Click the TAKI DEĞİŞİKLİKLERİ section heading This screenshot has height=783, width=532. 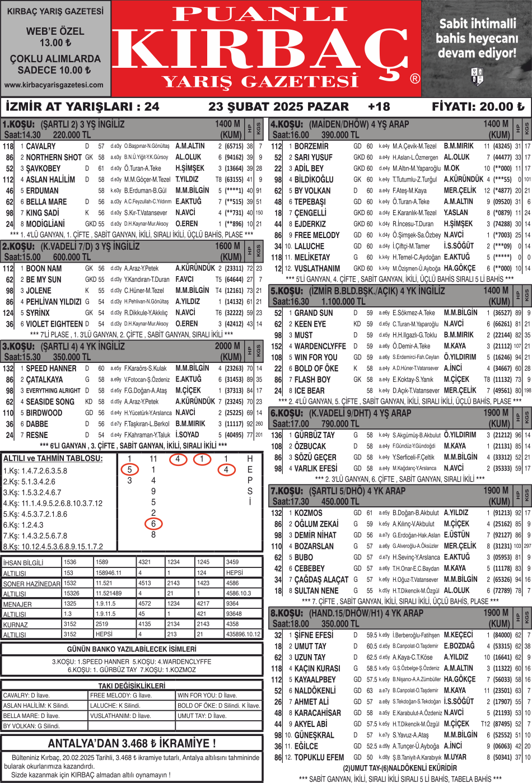point(132,686)
